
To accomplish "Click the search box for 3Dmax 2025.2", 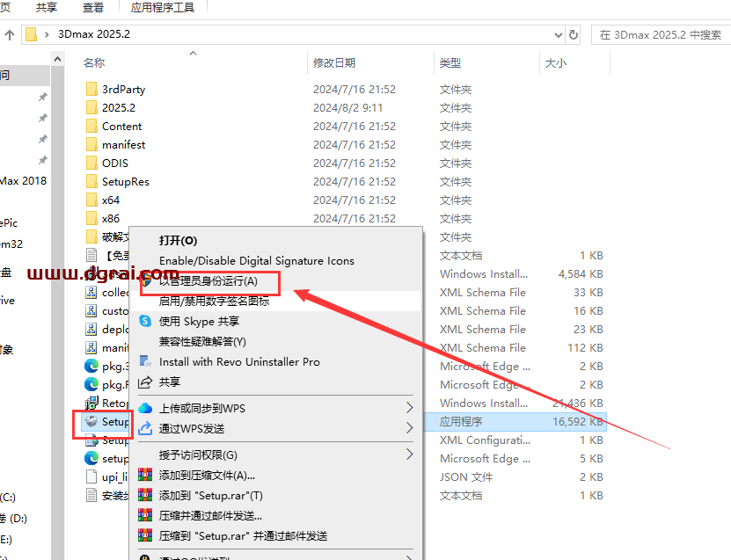I will (662, 35).
